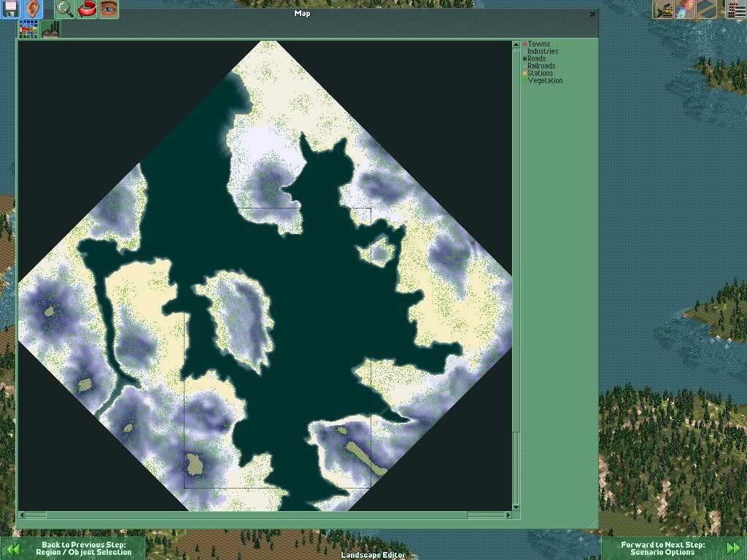
Task: Click the map's vertical scroll up arrow
Action: tap(516, 44)
